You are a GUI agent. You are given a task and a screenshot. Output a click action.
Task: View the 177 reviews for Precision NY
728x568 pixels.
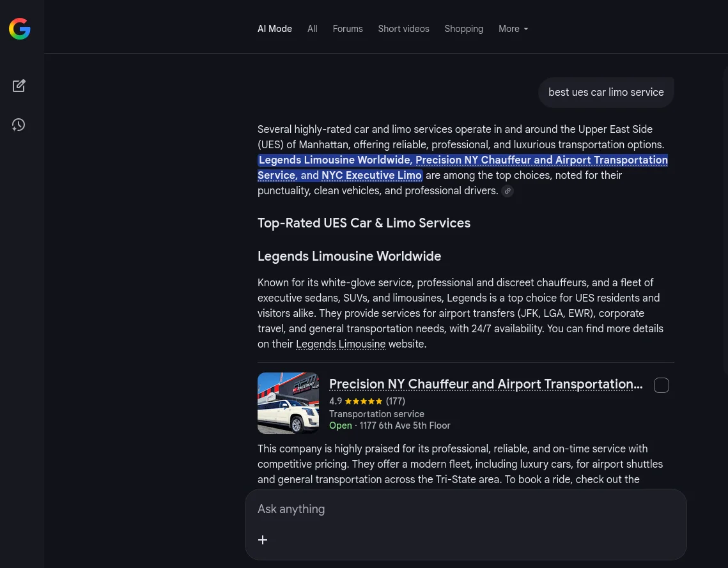coord(395,401)
